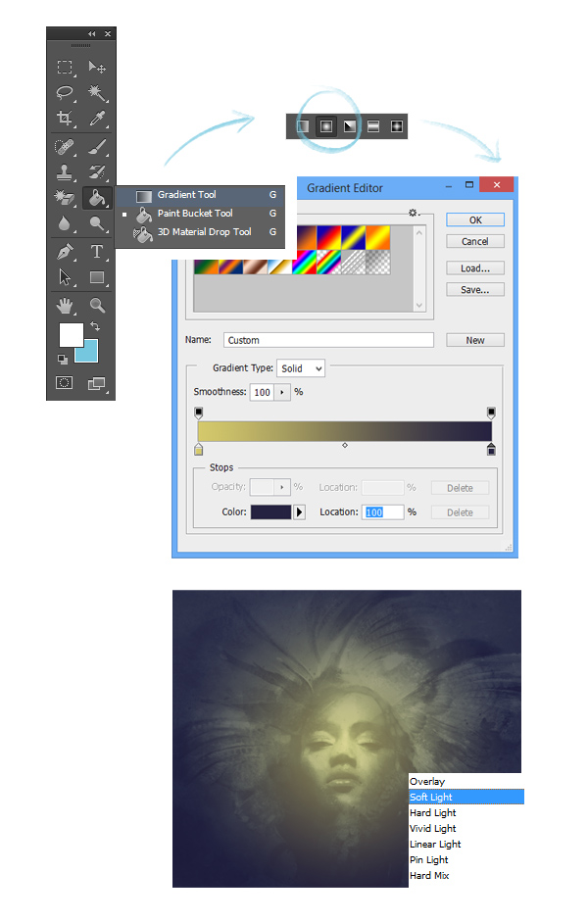Select the Pen tool

65,252
